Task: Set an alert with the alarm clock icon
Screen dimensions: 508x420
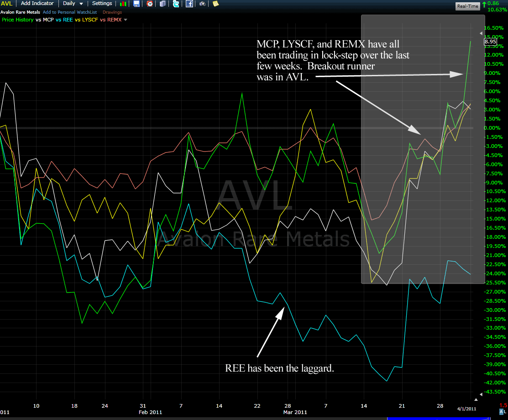Action: [150, 4]
